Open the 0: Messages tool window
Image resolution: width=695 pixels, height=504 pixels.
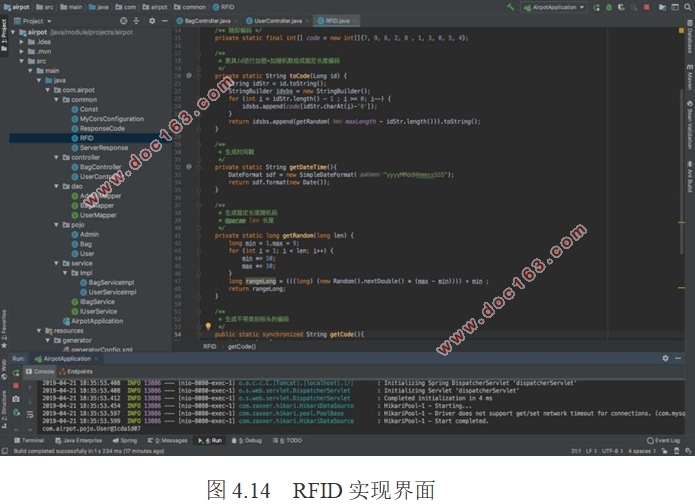(x=168, y=441)
